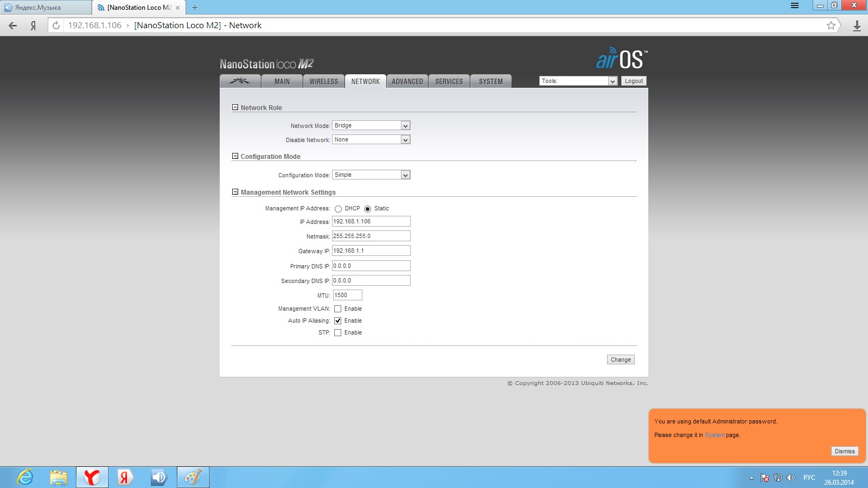The width and height of the screenshot is (868, 488).
Task: Click the Gateway IP field
Action: click(371, 251)
